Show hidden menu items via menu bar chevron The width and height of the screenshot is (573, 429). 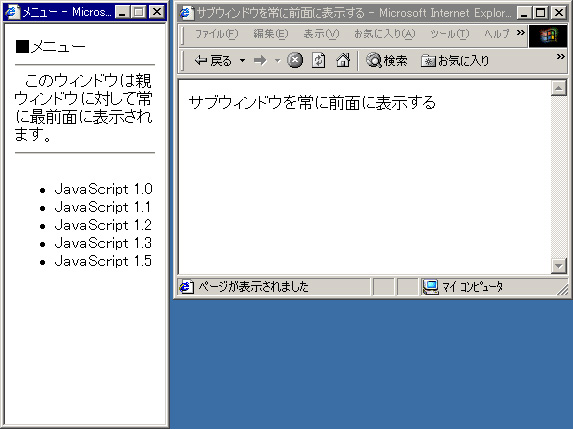(x=521, y=33)
